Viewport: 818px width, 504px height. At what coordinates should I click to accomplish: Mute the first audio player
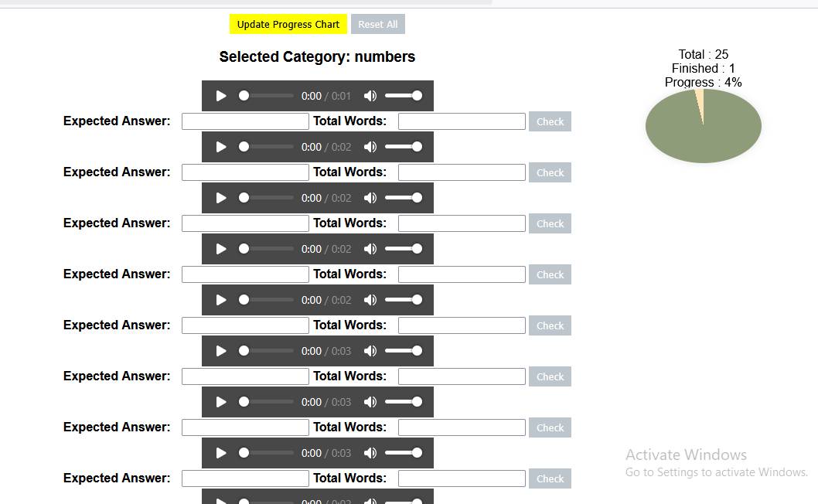[370, 96]
